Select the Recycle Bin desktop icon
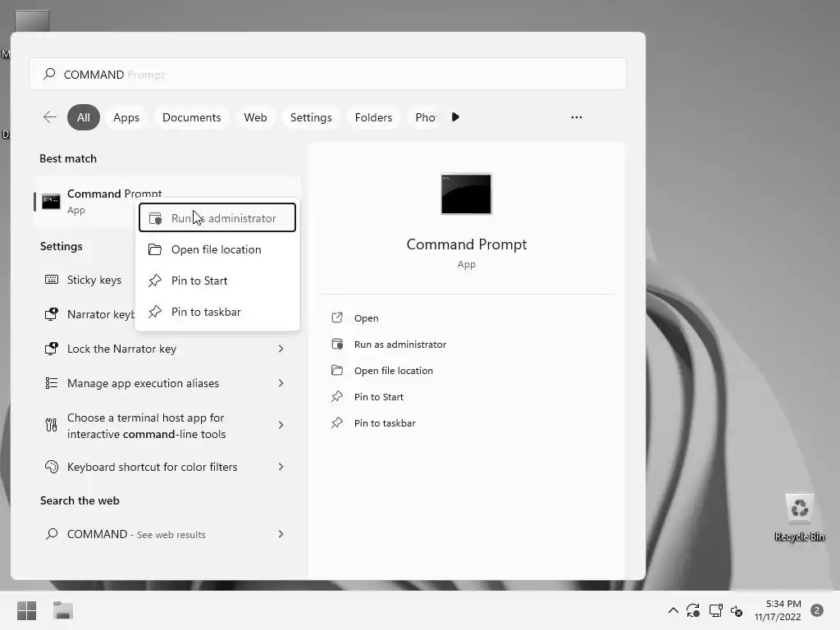 coord(799,518)
